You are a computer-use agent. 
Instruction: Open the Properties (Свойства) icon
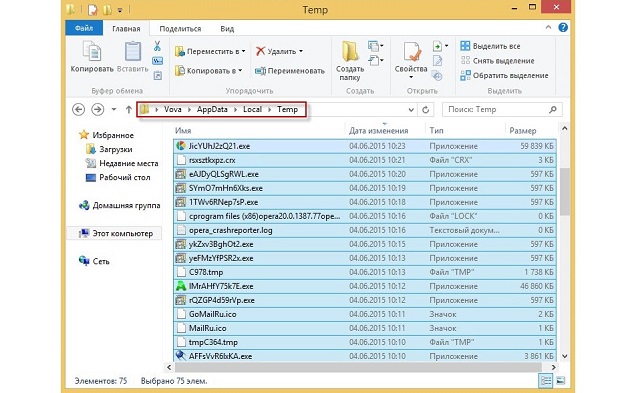click(411, 52)
